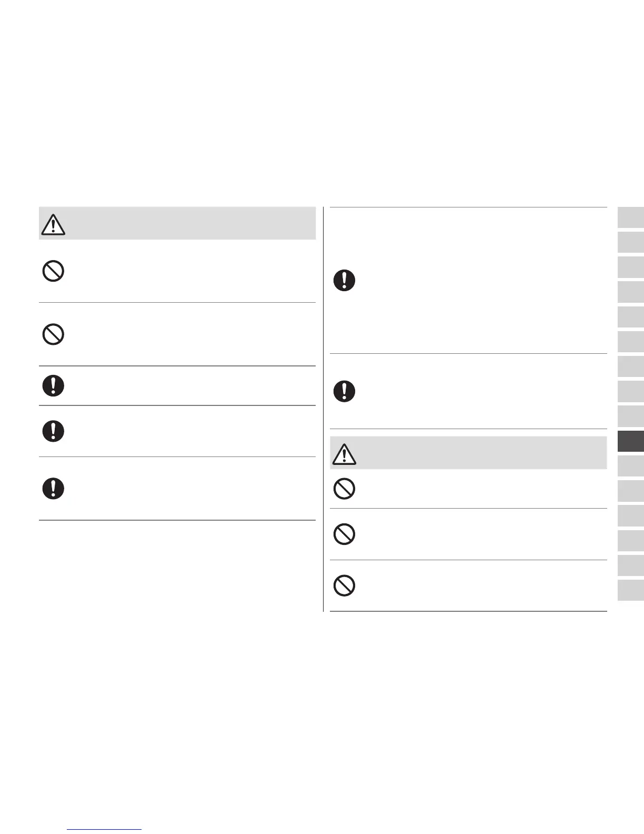Select the middle exclamation icon in left column

[x=53, y=431]
